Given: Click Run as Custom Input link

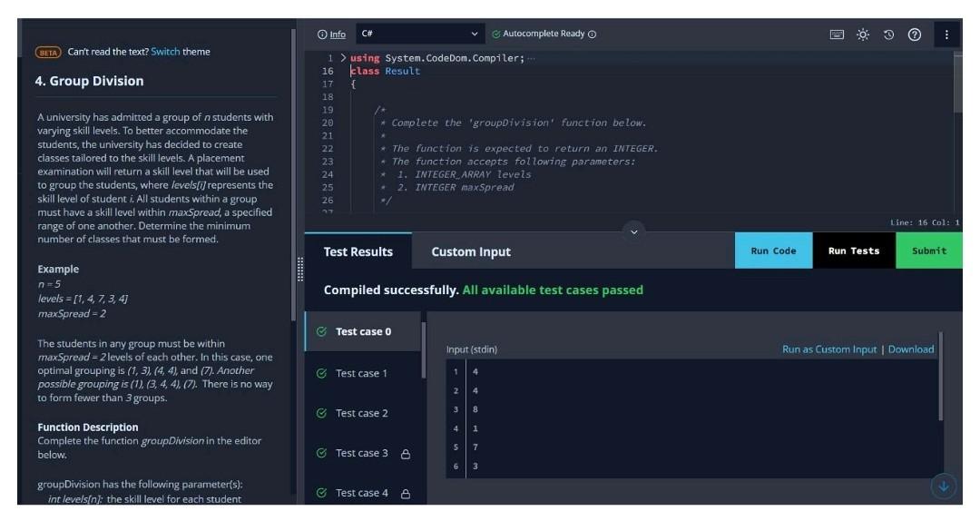Looking at the screenshot, I should point(829,349).
